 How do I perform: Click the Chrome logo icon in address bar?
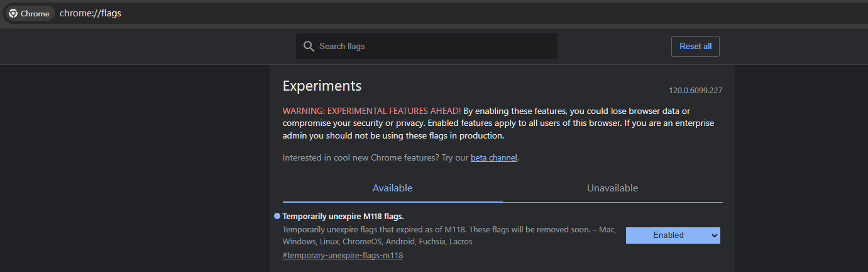[x=13, y=13]
